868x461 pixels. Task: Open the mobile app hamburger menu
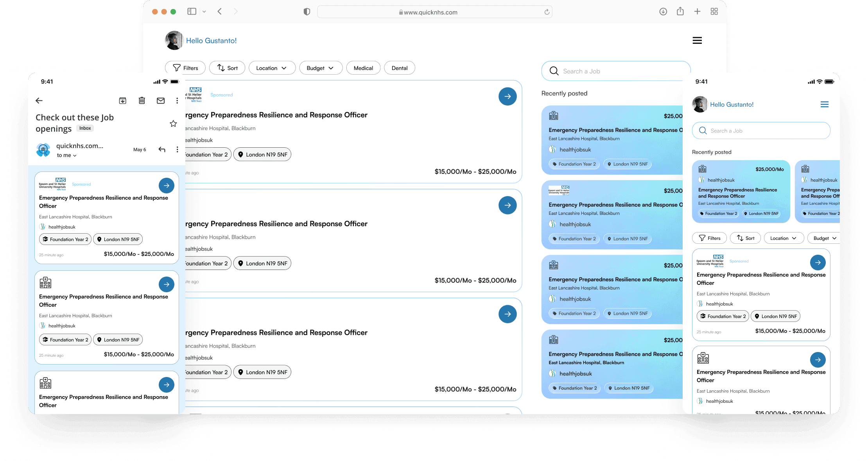[825, 105]
